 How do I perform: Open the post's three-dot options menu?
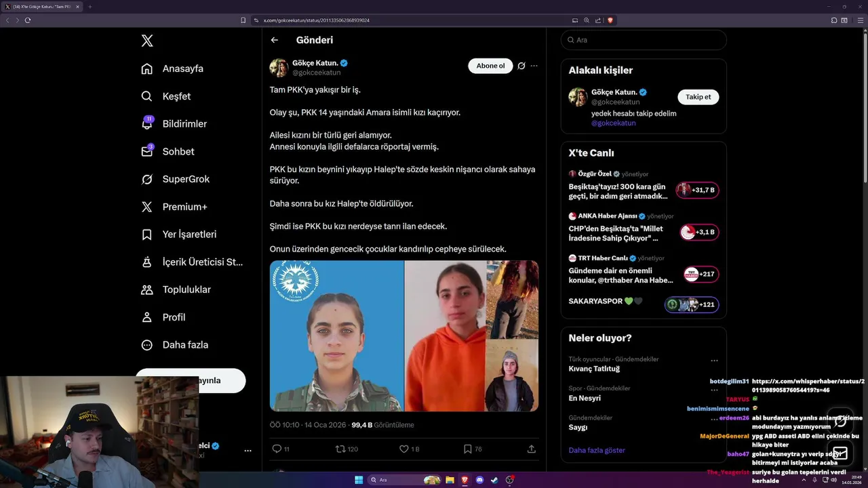point(534,66)
